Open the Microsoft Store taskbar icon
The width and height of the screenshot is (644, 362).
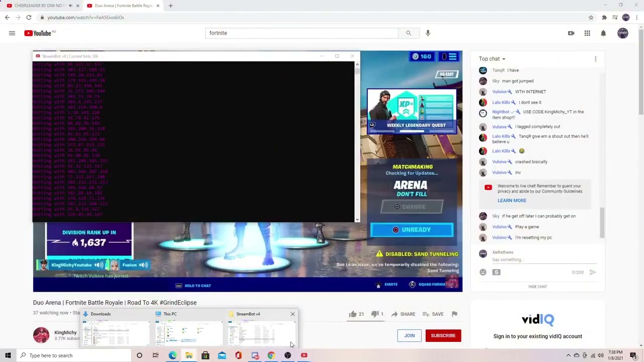tap(205, 355)
